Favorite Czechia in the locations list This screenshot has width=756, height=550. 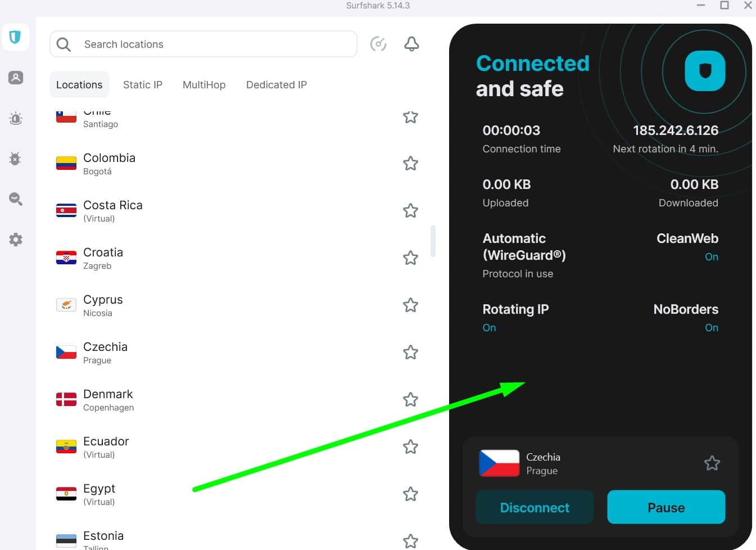coord(410,353)
